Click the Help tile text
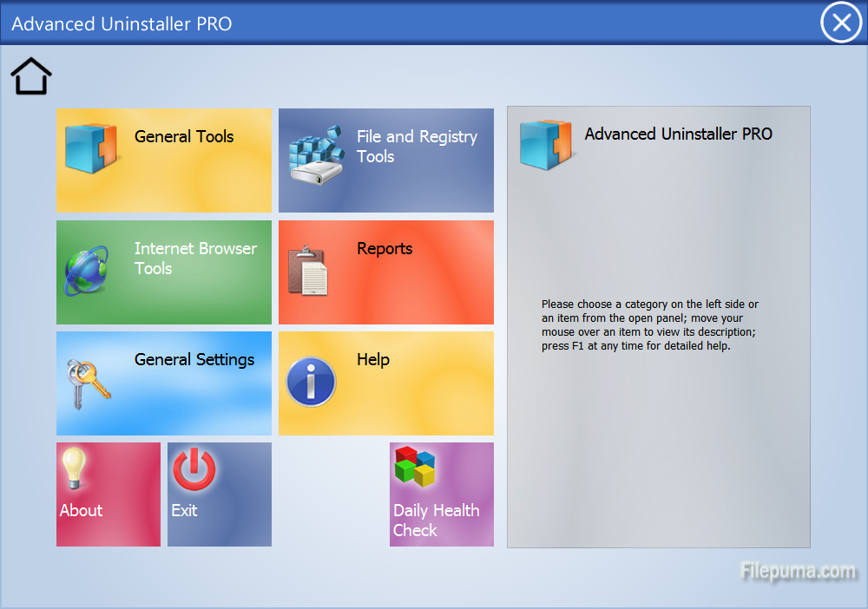This screenshot has height=609, width=868. click(x=373, y=360)
